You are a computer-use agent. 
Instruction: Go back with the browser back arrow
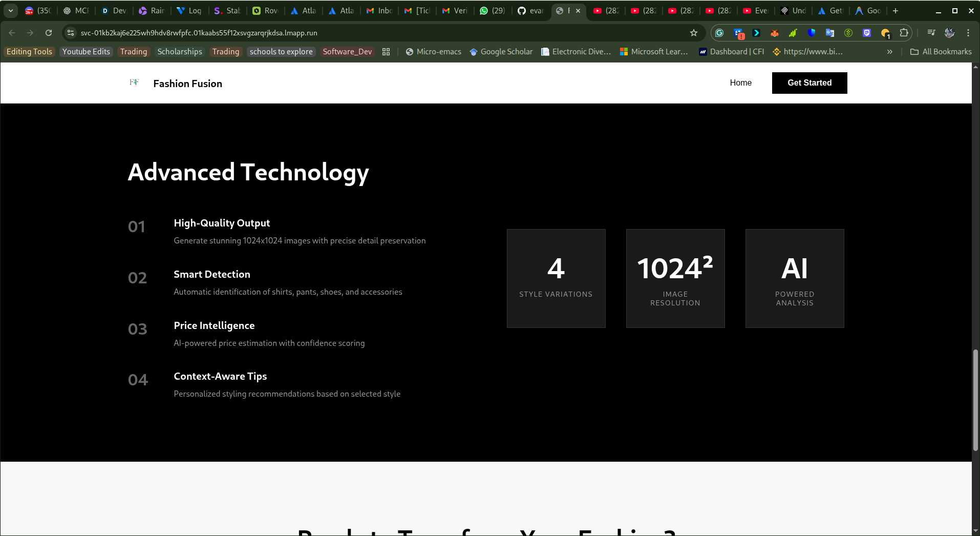pos(12,33)
